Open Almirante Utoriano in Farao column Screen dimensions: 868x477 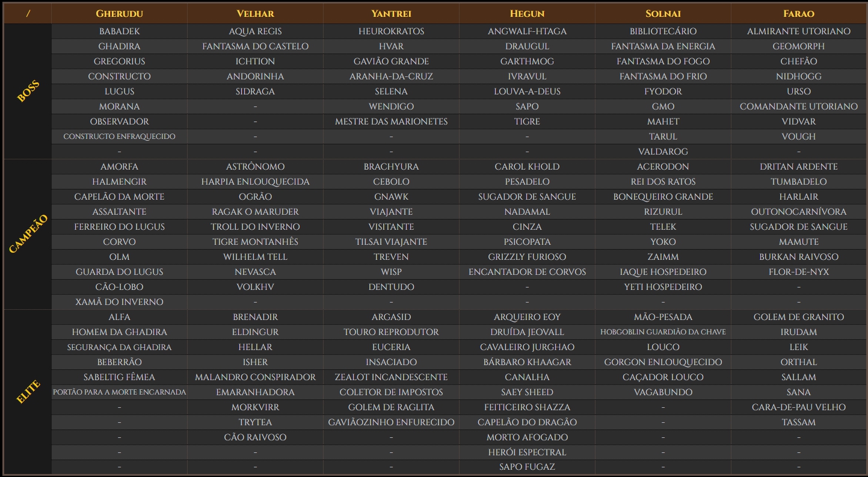pos(798,31)
